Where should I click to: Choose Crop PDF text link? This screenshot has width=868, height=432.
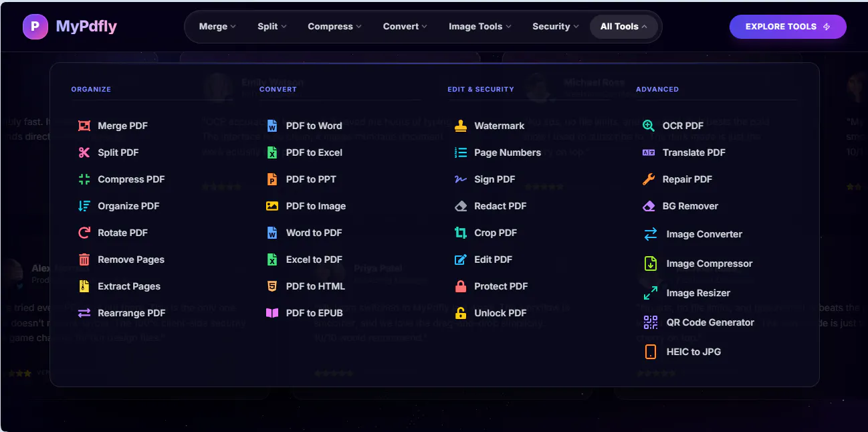point(496,233)
